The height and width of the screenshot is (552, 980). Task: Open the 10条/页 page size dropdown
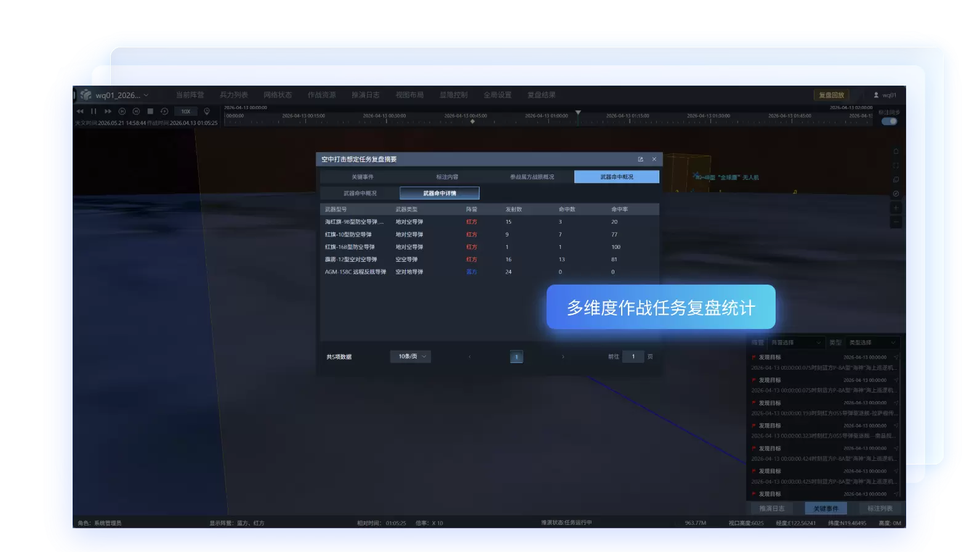click(411, 357)
